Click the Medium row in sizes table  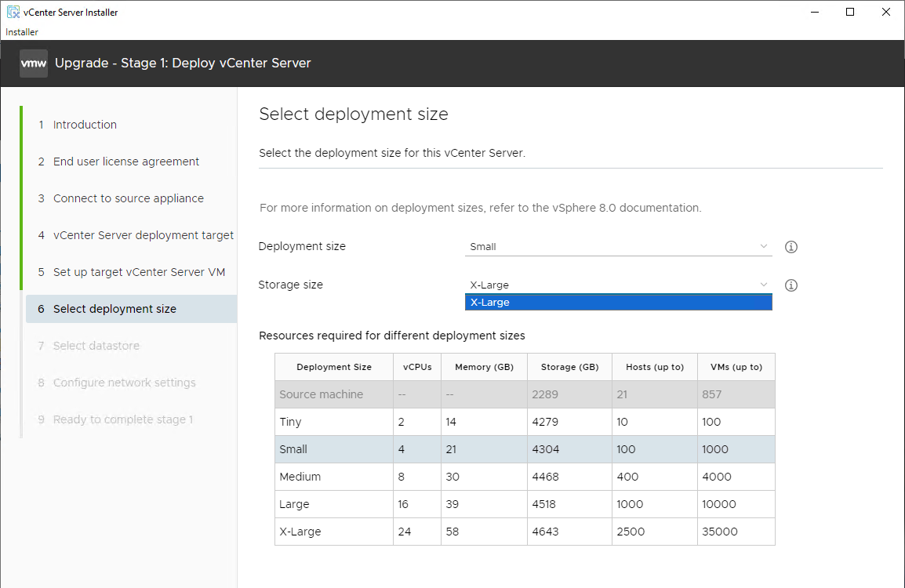tap(524, 477)
